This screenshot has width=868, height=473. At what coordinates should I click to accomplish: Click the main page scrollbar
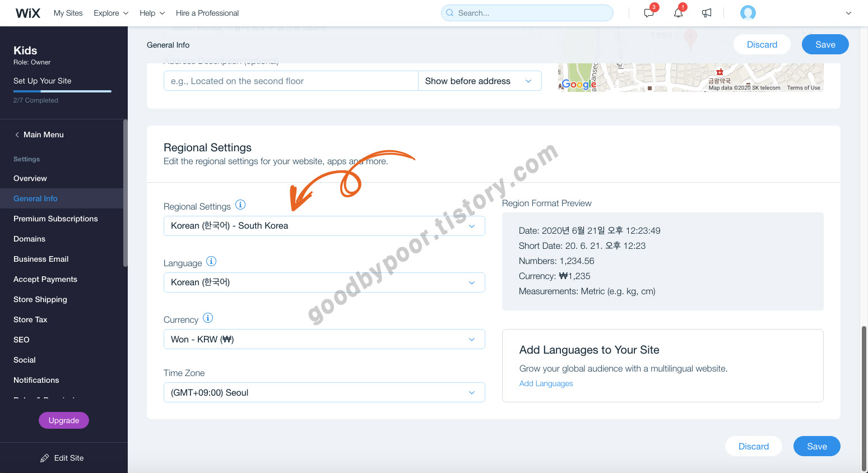click(865, 398)
